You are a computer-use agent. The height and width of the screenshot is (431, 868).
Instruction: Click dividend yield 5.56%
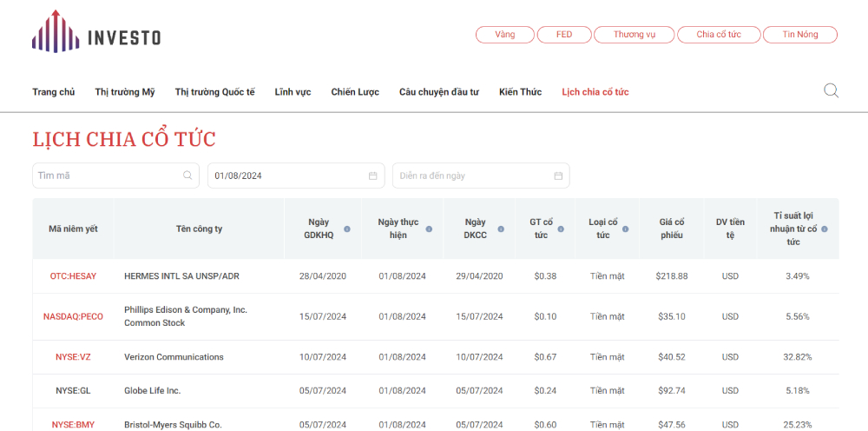tap(798, 317)
